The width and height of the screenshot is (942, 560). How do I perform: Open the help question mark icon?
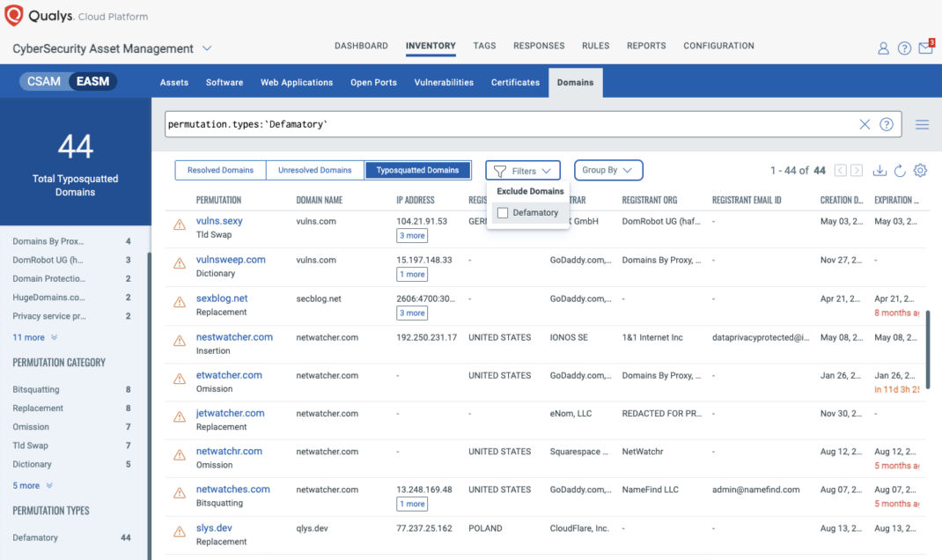904,48
